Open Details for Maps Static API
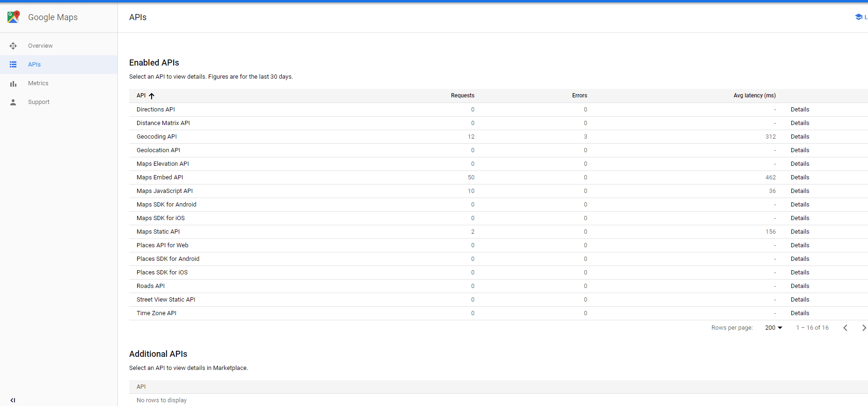Screen dimensions: 868x406 click(x=800, y=232)
